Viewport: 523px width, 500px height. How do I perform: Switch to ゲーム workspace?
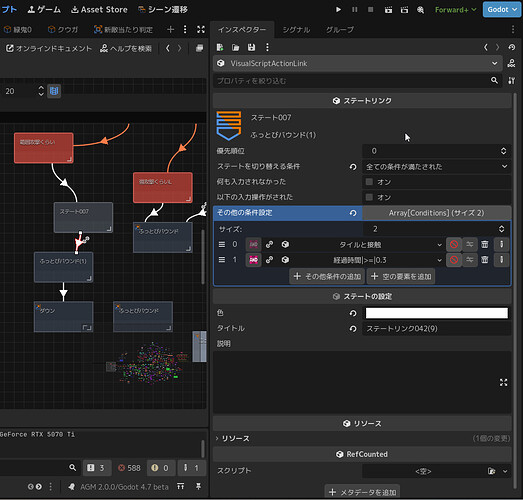tap(44, 10)
